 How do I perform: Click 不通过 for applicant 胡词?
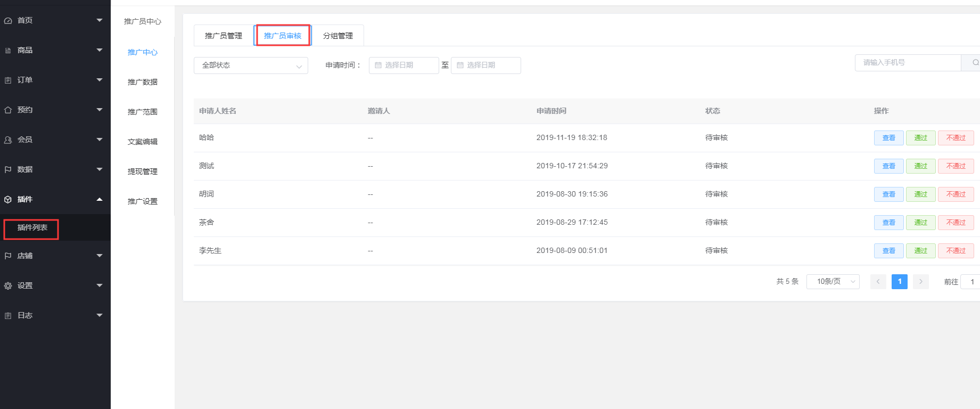[956, 194]
